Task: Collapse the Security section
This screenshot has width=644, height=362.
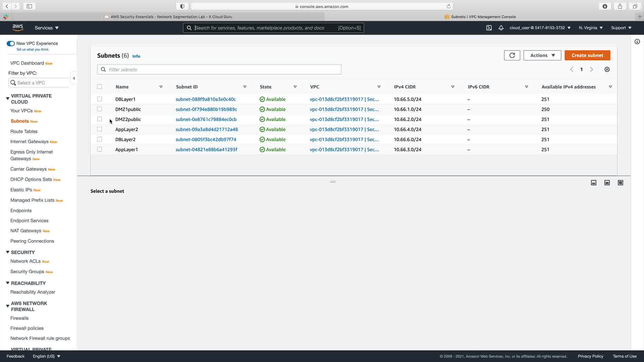Action: pyautogui.click(x=8, y=252)
